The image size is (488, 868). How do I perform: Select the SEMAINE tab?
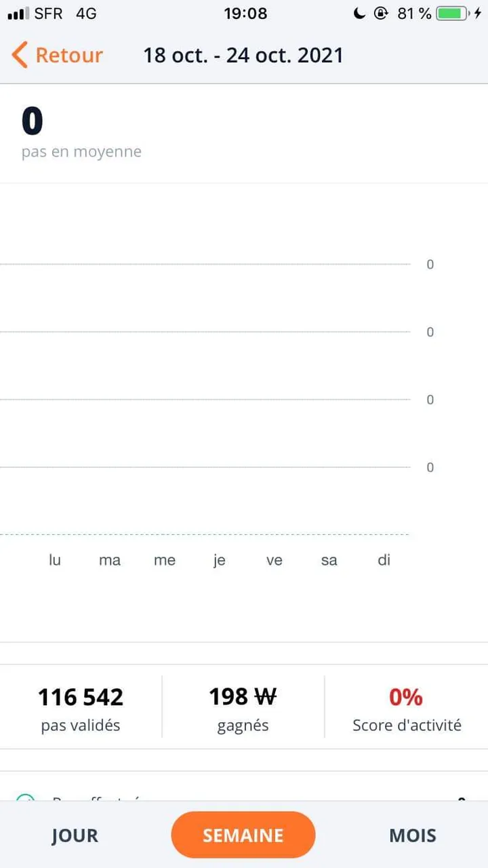(x=243, y=835)
